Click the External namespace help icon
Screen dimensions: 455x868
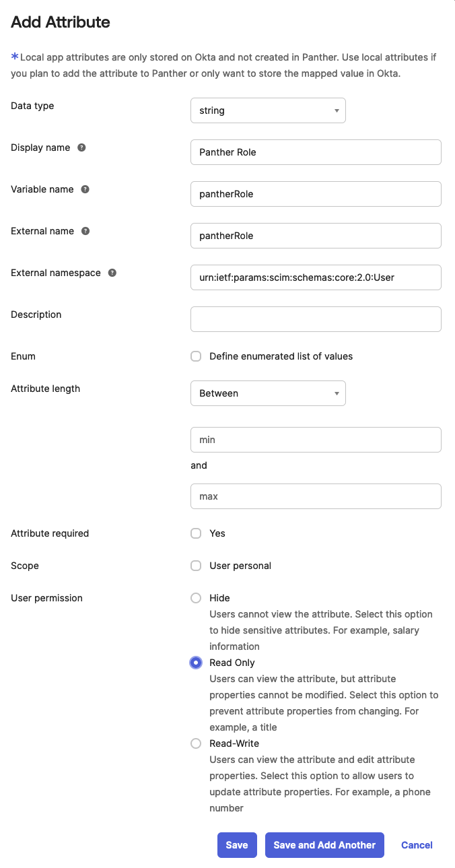pyautogui.click(x=111, y=273)
